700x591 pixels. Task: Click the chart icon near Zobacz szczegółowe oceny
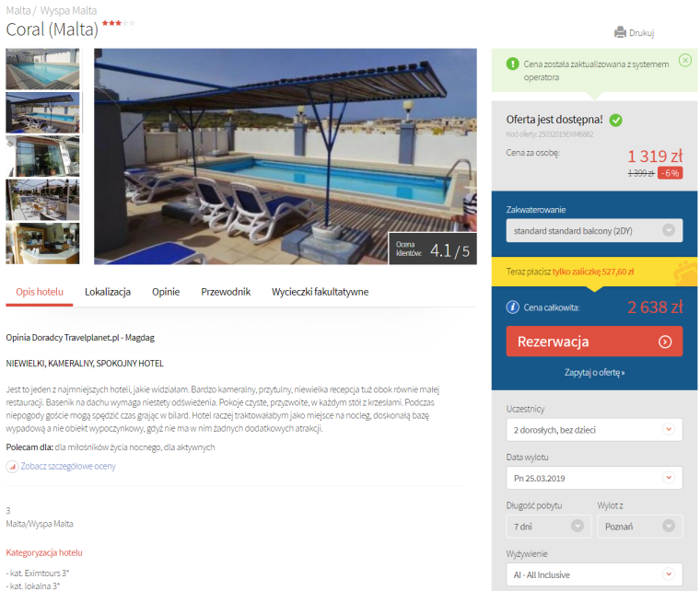[x=12, y=467]
